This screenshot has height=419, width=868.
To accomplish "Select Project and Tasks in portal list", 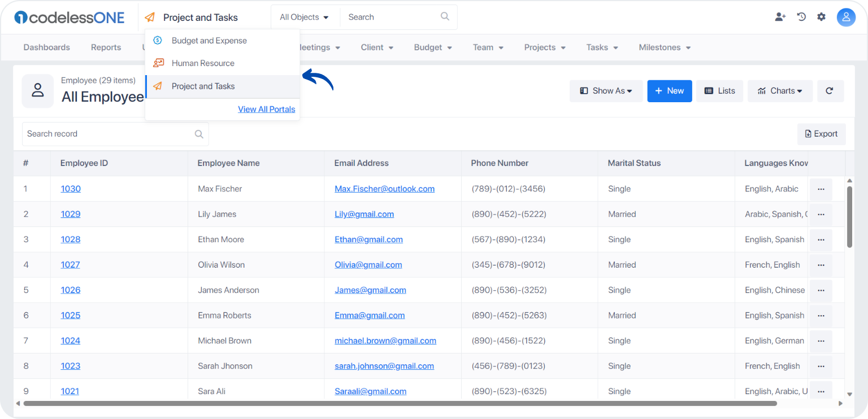I will click(223, 86).
